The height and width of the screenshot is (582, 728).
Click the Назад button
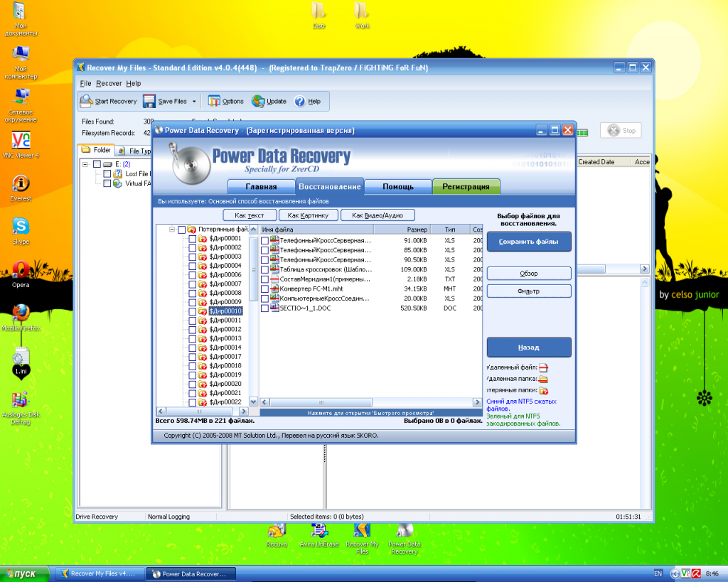click(528, 347)
